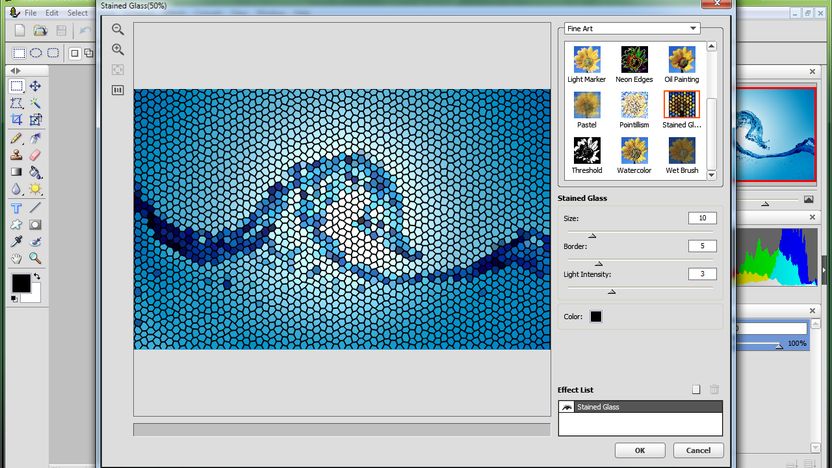Click the new effect icon above Effect List
Viewport: 832px width, 468px height.
pyautogui.click(x=696, y=389)
